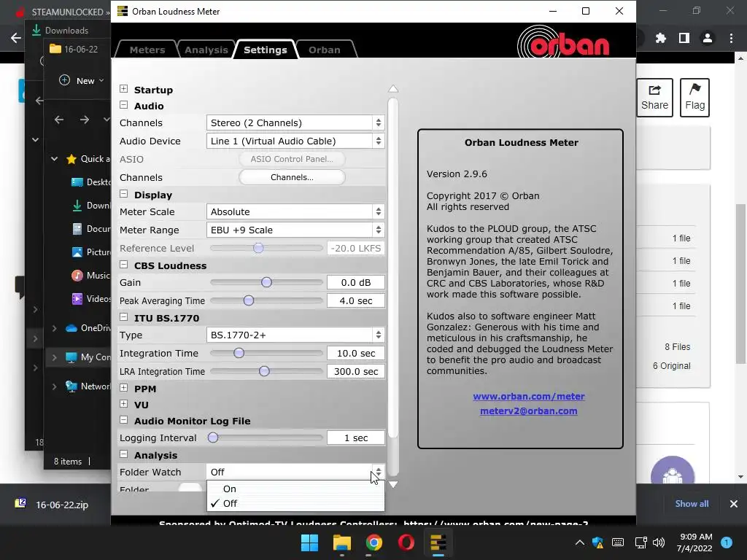Select Videos folder in File Explorer sidebar

90,298
